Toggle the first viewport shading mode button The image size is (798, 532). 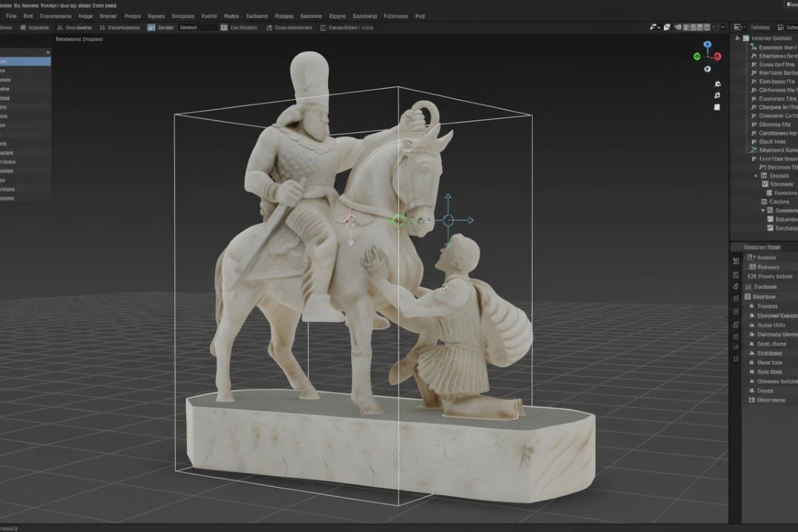686,27
